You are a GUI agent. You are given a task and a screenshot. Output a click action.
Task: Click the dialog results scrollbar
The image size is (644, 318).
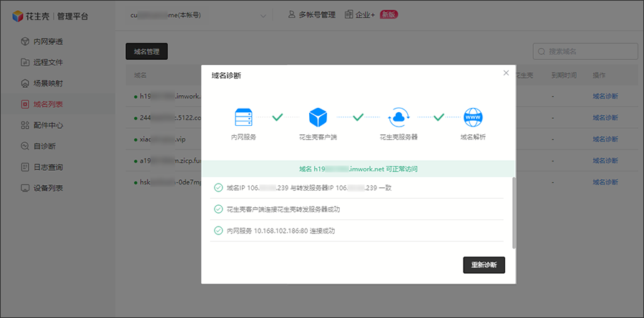(514, 212)
